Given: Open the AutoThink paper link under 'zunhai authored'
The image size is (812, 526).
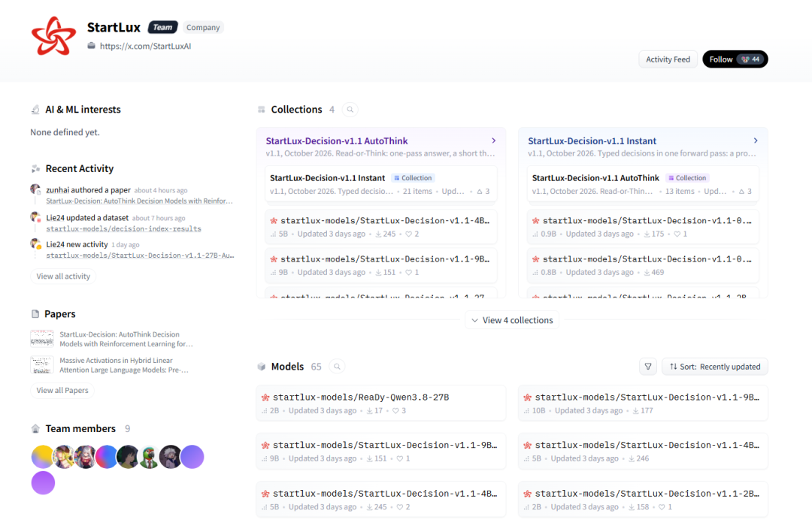Looking at the screenshot, I should coord(139,201).
